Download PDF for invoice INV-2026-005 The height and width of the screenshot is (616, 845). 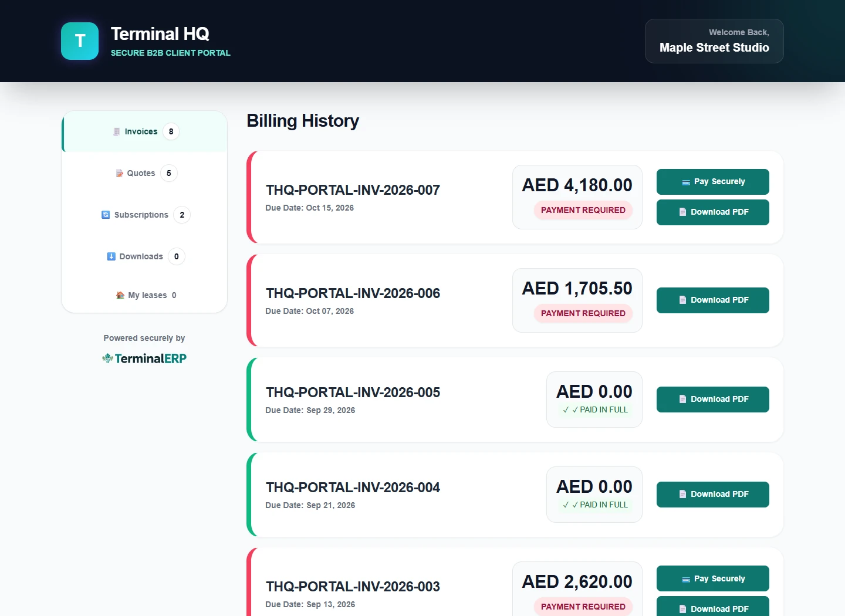click(713, 400)
